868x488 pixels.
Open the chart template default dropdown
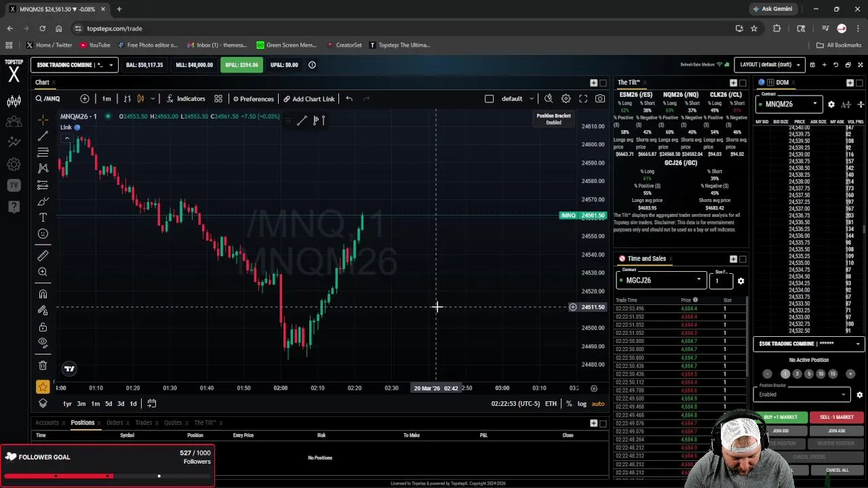click(517, 99)
